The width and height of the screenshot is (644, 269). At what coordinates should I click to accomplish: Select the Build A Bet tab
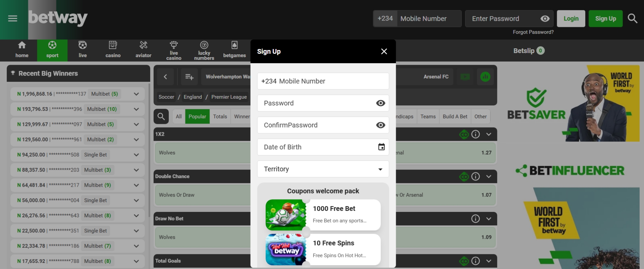(455, 117)
